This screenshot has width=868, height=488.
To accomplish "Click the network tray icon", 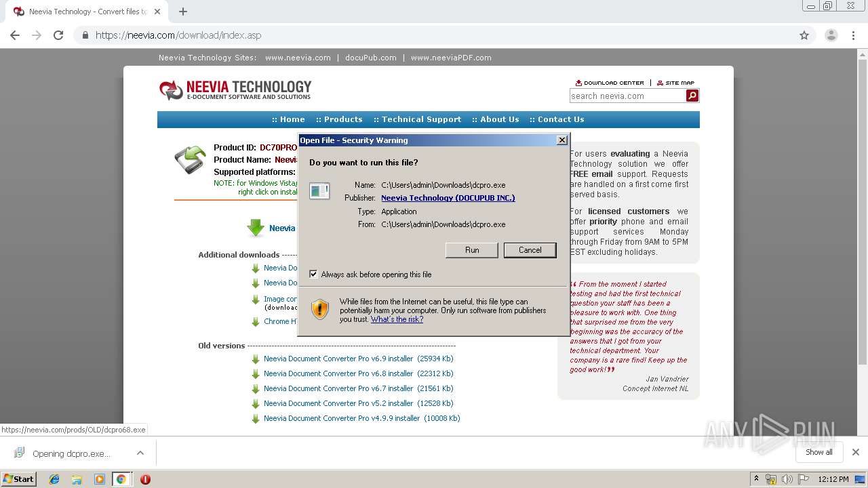I will 770,479.
